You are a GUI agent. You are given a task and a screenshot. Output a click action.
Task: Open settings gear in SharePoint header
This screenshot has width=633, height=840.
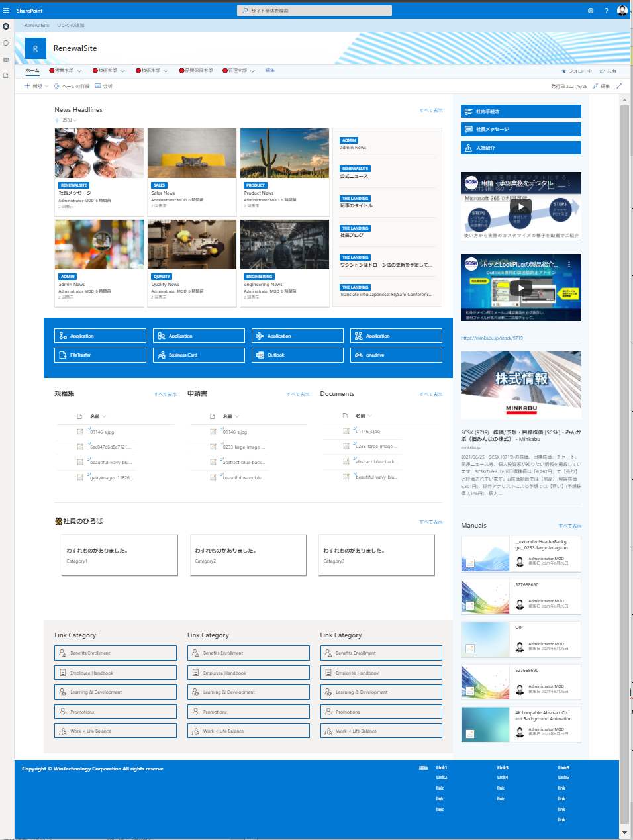click(x=591, y=11)
